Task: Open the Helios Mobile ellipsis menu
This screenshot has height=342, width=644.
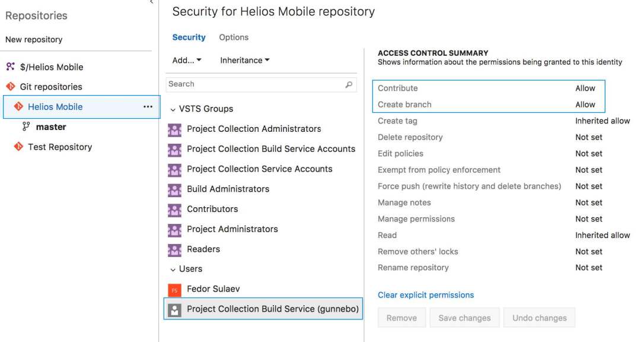Action: pyautogui.click(x=148, y=107)
